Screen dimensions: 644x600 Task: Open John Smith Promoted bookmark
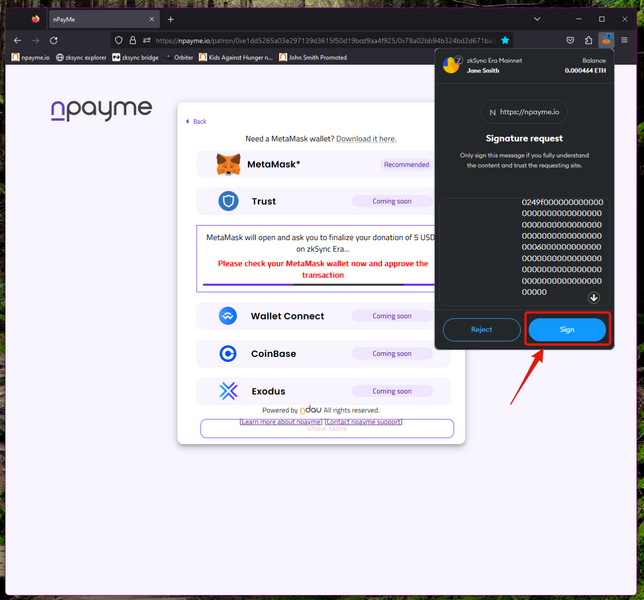point(313,57)
